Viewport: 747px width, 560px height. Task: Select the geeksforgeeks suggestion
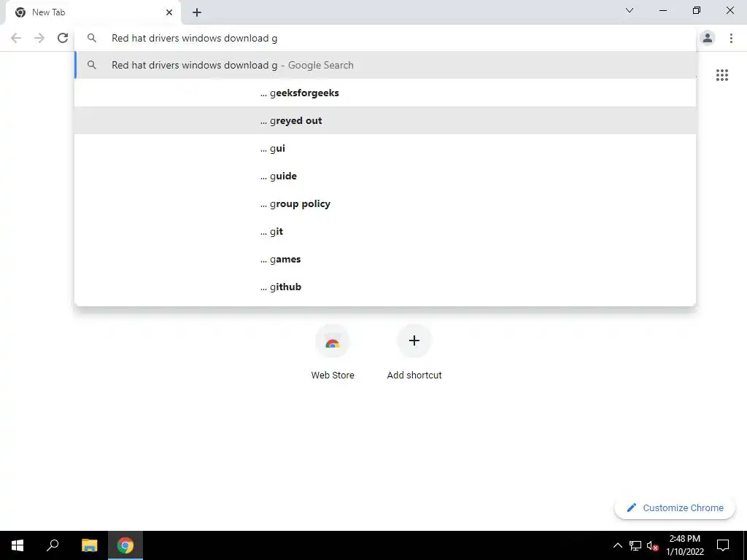click(385, 93)
